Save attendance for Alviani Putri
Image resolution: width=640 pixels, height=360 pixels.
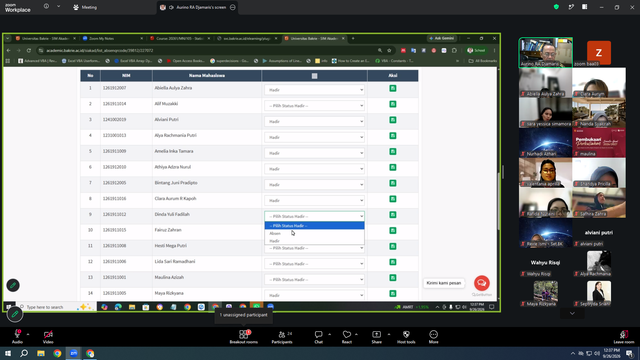[393, 120]
